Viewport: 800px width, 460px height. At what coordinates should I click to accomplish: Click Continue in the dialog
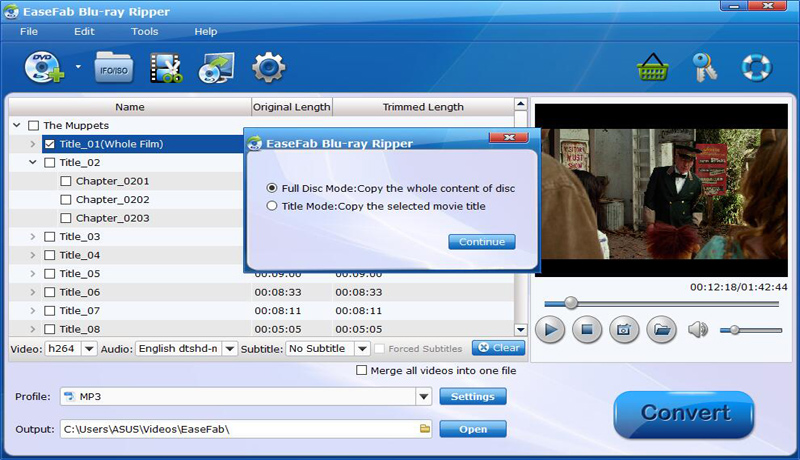482,242
